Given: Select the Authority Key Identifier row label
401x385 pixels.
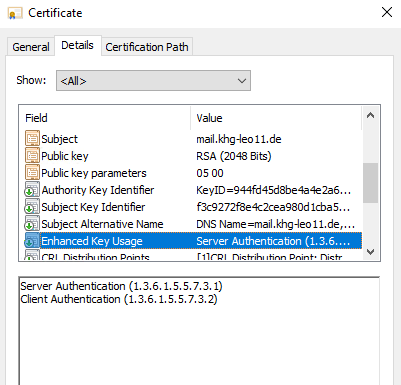Looking at the screenshot, I should point(98,190).
